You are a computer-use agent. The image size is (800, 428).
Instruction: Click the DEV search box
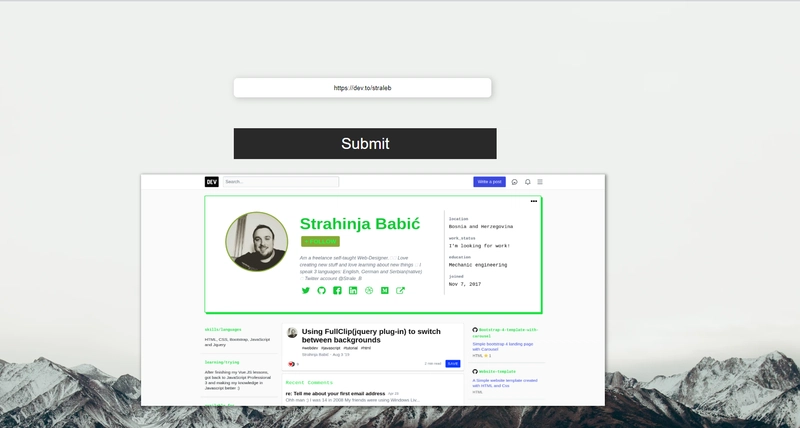tap(280, 182)
